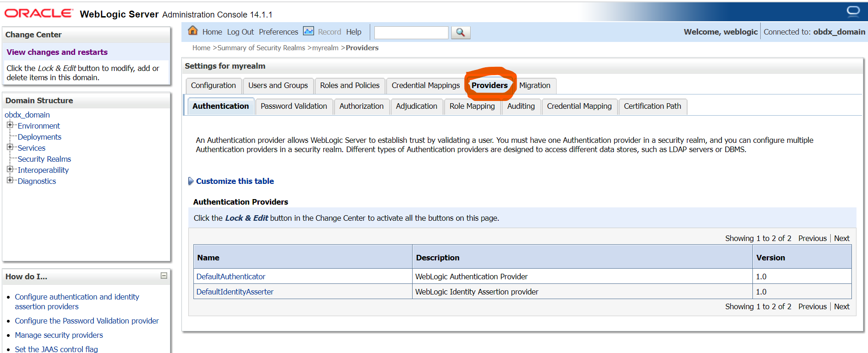Click Previous below the table
The height and width of the screenshot is (353, 868).
pos(812,306)
